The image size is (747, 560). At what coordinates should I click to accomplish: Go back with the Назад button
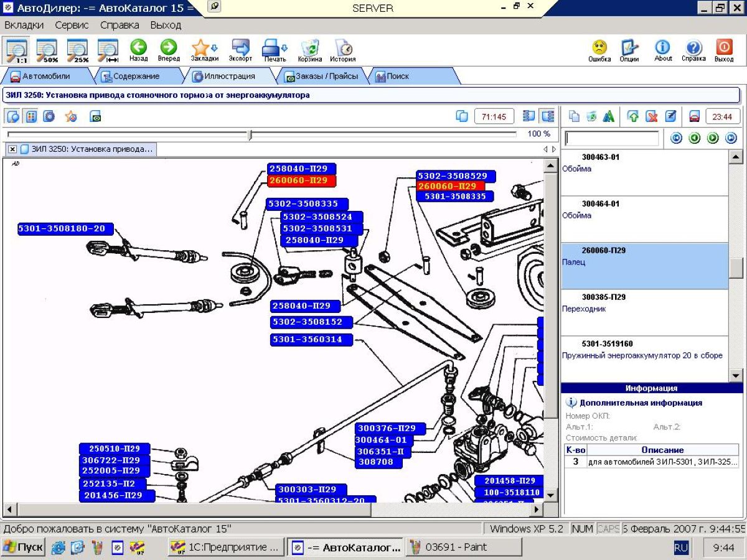point(138,50)
